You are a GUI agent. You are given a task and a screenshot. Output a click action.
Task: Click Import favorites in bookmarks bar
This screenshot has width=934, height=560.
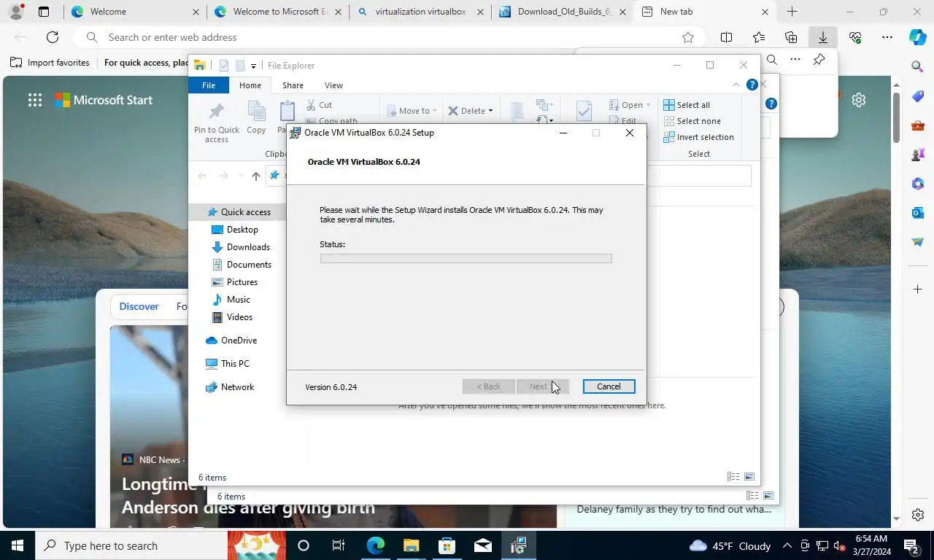[x=50, y=63]
